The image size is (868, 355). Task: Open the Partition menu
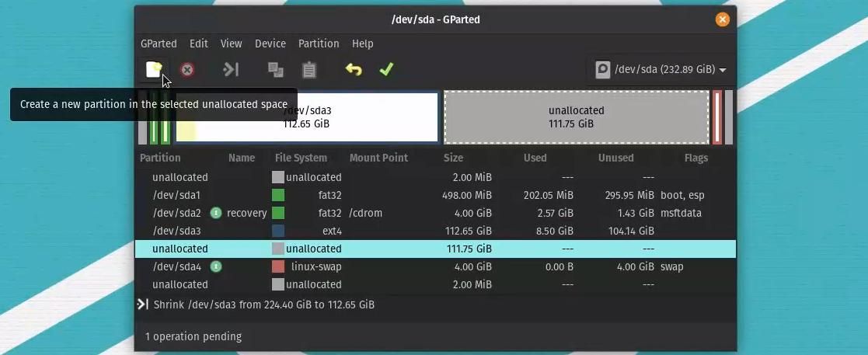[319, 44]
